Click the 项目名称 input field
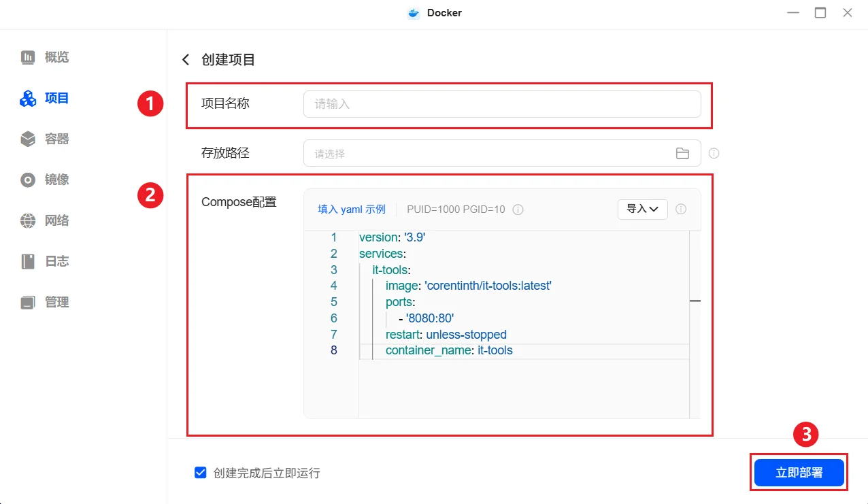Viewport: 868px width, 504px height. coord(501,104)
